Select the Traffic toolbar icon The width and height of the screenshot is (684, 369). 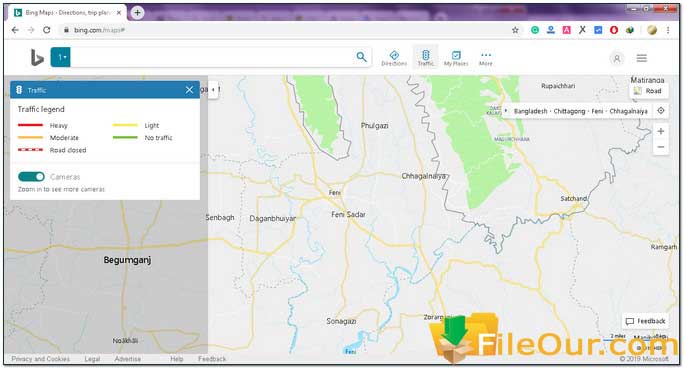pos(426,58)
